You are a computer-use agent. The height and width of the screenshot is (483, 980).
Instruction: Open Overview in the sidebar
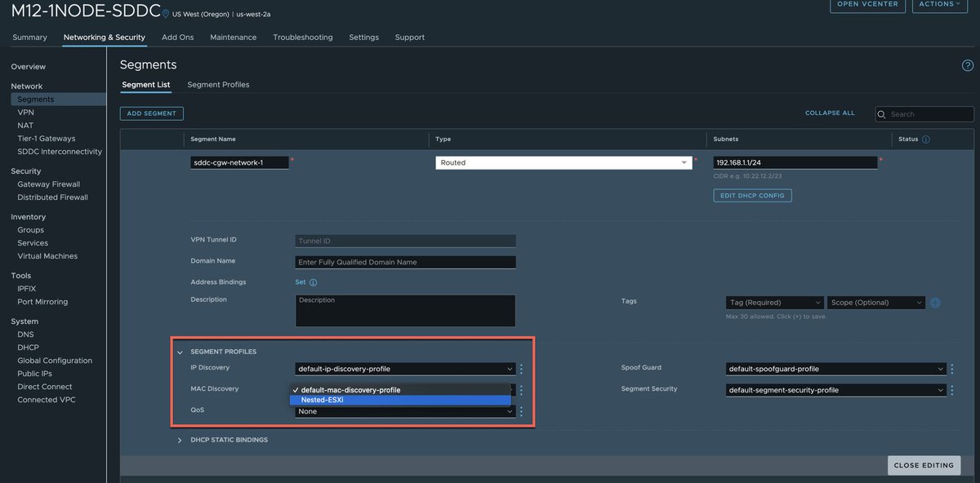click(29, 67)
